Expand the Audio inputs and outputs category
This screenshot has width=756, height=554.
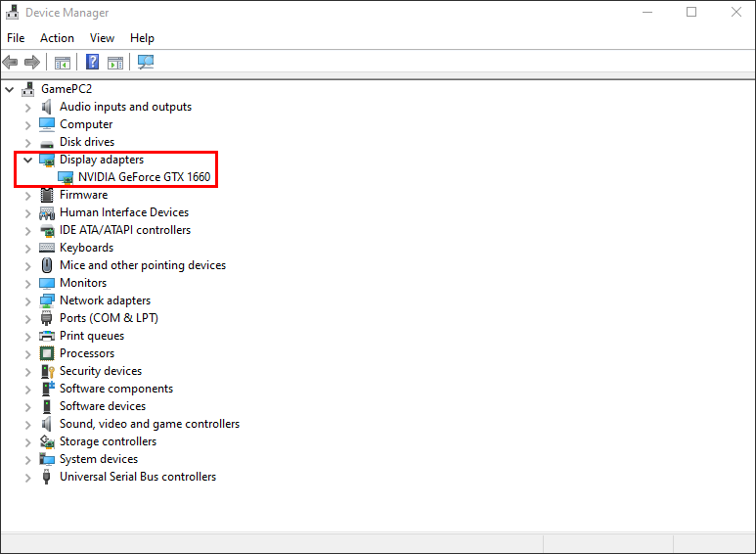tap(28, 107)
